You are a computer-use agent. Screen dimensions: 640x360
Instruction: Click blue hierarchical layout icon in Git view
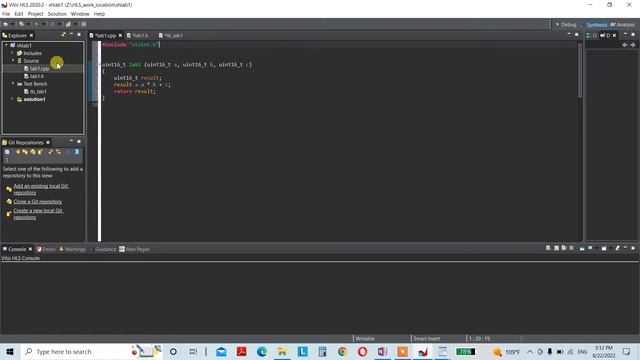[76, 152]
